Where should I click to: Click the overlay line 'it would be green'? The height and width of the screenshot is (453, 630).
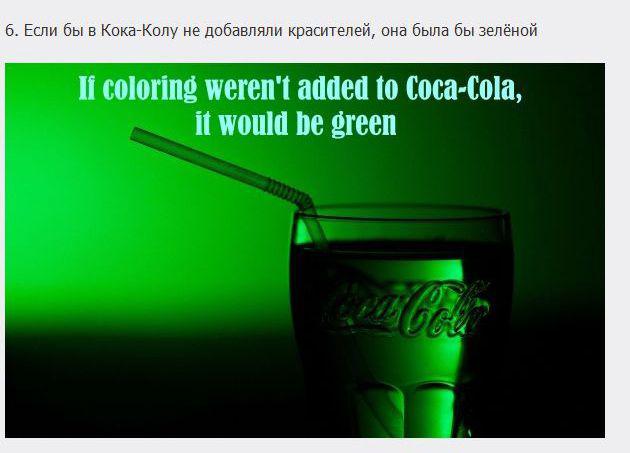(296, 123)
